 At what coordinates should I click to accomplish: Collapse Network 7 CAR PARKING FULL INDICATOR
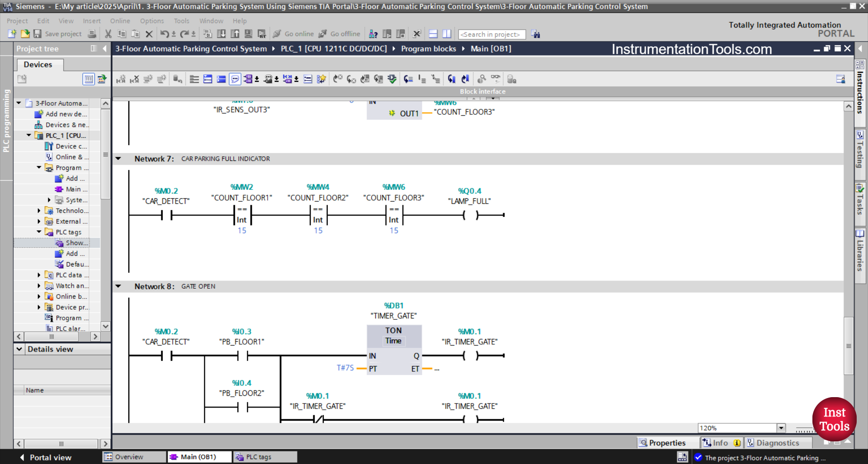click(x=118, y=159)
